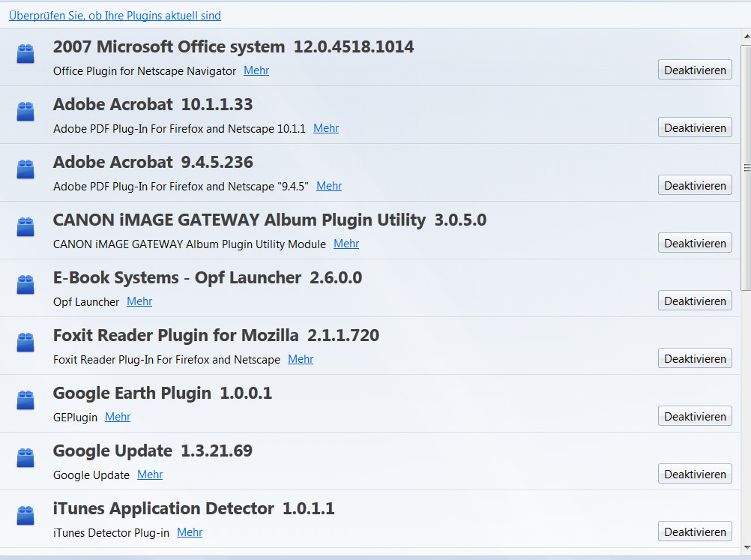This screenshot has height=560, width=751.
Task: Open Mehr link for Adobe PDF Plug-In 10.1.1
Action: [326, 128]
